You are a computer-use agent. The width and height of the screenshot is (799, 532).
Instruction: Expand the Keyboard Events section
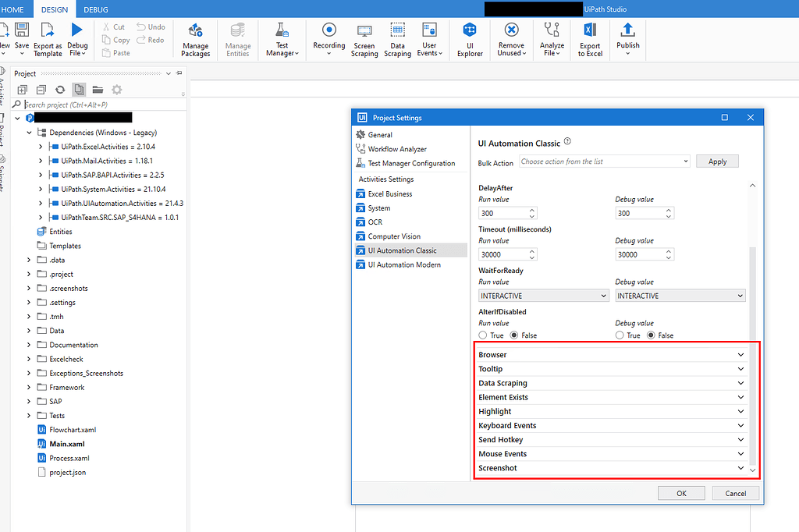[738, 425]
